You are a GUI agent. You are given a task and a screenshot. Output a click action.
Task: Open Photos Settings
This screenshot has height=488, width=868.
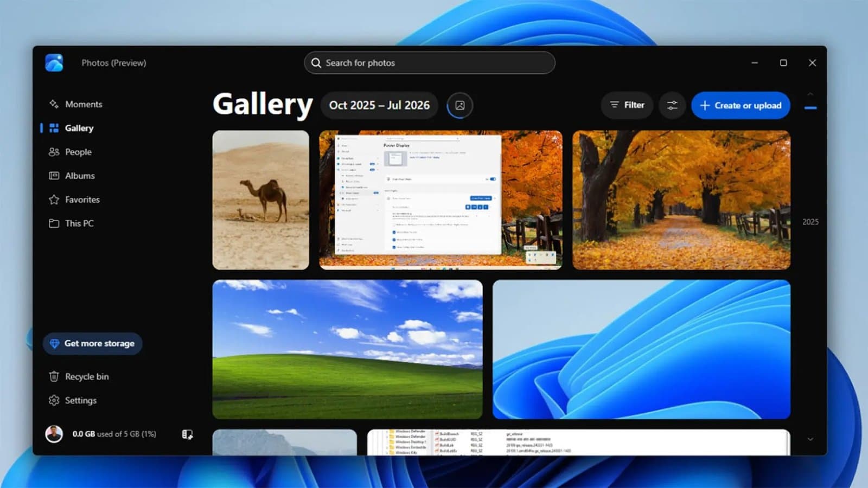click(73, 400)
